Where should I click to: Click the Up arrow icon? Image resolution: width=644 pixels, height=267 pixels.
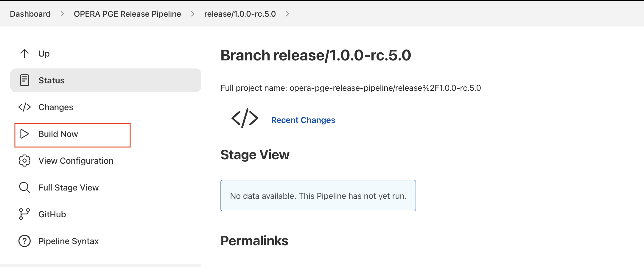pos(24,54)
